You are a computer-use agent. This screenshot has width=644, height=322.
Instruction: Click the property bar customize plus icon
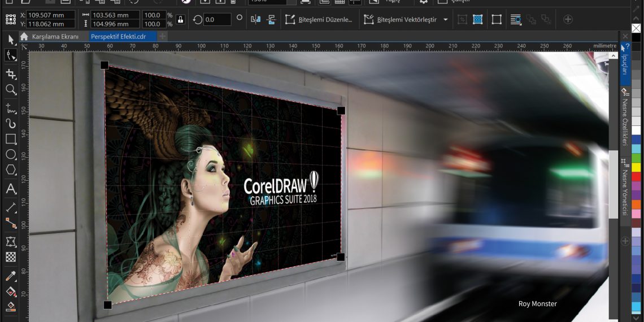568,19
